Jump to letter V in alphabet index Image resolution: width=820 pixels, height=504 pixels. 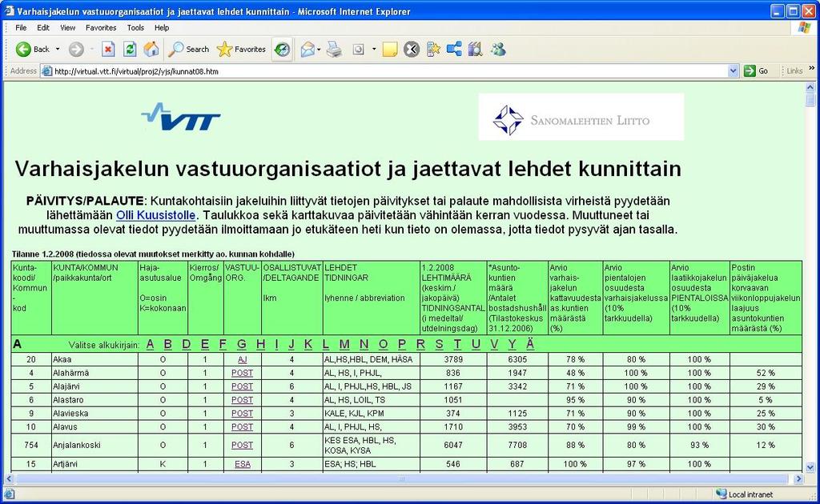coord(494,344)
